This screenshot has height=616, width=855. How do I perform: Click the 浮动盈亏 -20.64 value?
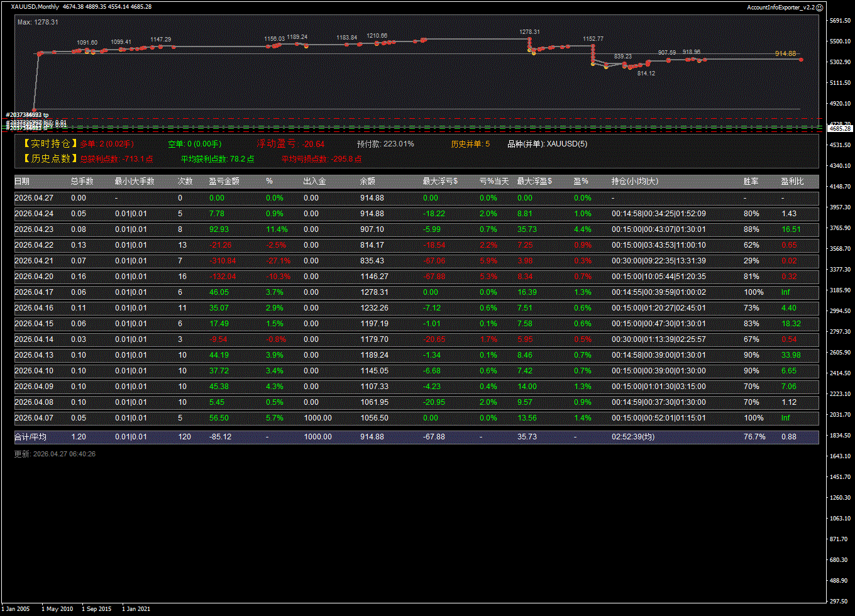[313, 144]
